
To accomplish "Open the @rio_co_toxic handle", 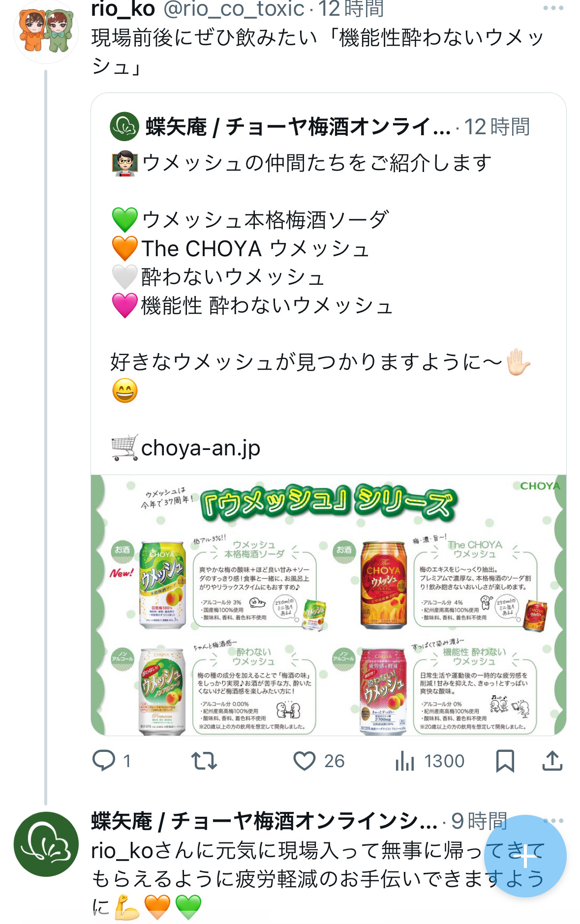I will [x=234, y=9].
